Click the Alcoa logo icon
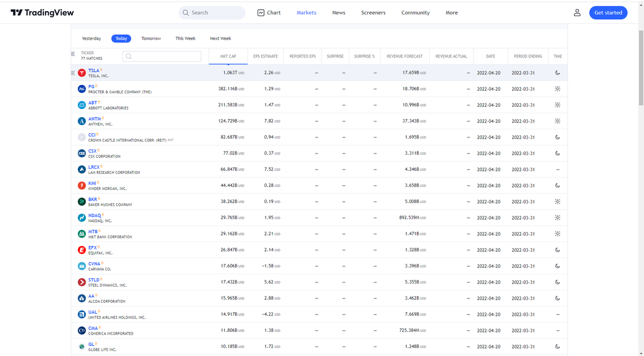 tap(82, 298)
